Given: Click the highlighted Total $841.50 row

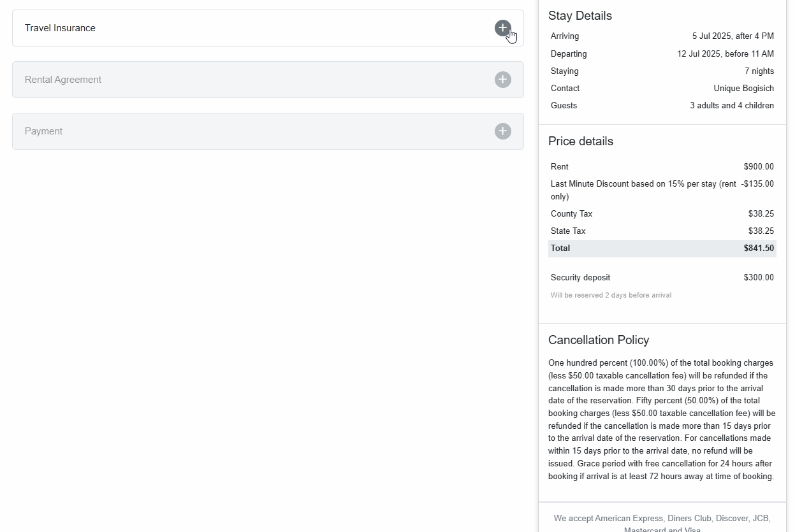Looking at the screenshot, I should [x=662, y=248].
